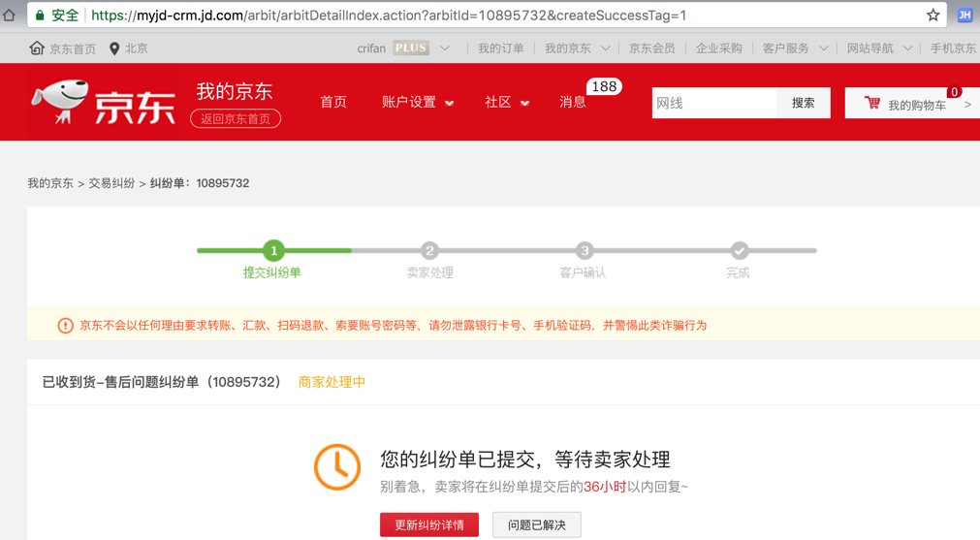The width and height of the screenshot is (980, 540).
Task: Click the JD dog mascot logo
Action: (x=60, y=101)
